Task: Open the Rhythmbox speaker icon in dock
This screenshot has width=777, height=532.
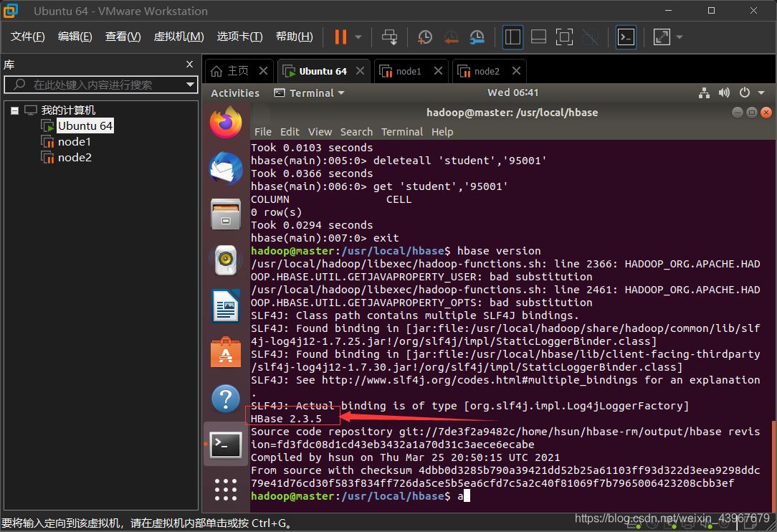Action: pos(226,260)
